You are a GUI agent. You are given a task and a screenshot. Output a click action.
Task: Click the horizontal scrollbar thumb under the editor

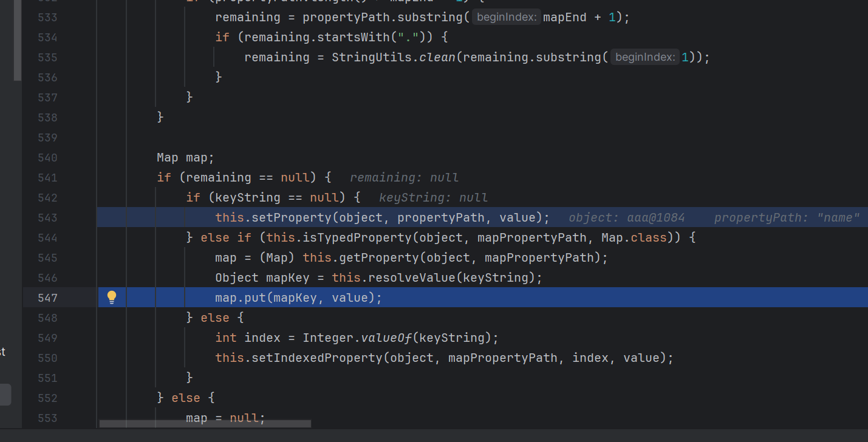tap(205, 424)
